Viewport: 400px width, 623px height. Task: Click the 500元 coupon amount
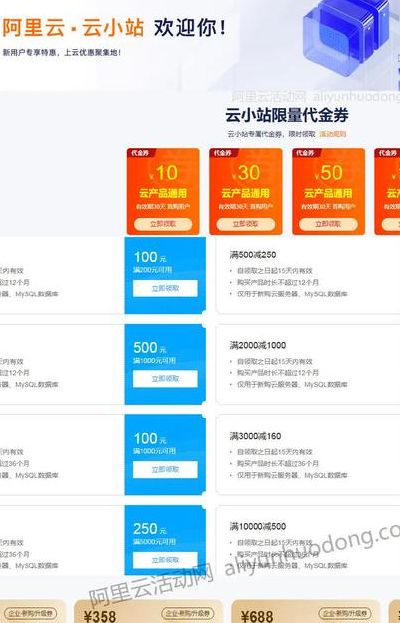click(150, 348)
